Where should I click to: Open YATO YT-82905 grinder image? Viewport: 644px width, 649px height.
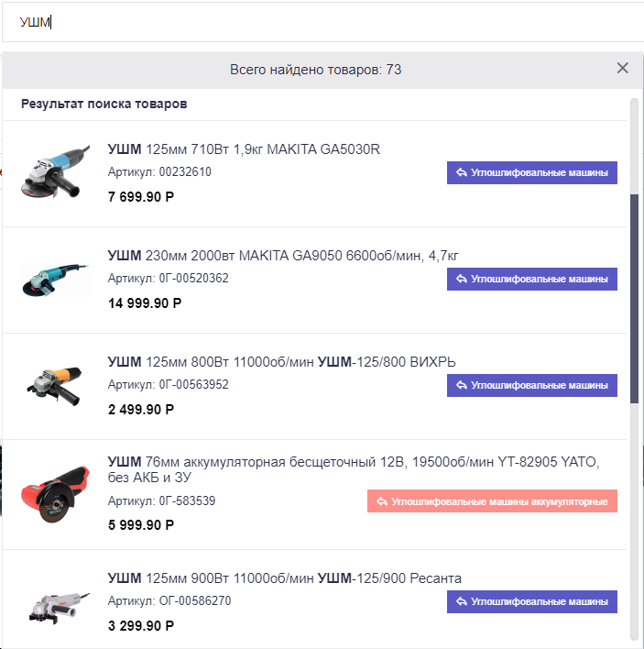point(55,495)
